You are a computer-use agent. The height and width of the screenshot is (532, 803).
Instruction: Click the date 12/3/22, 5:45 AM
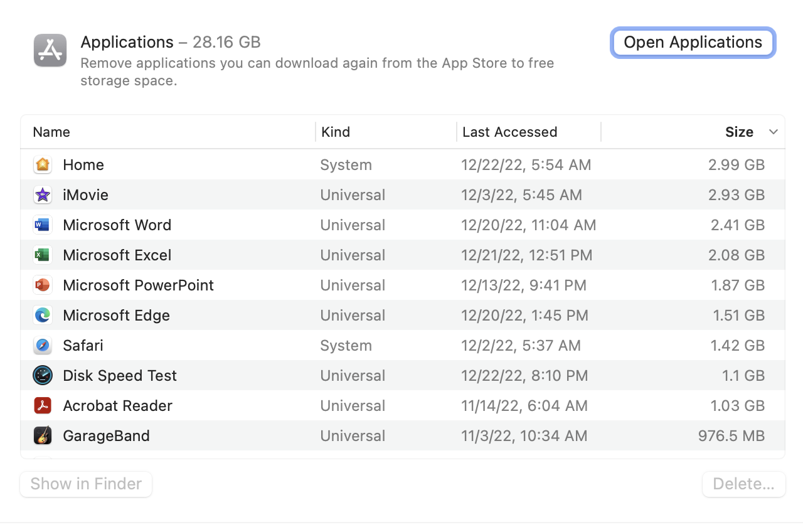(x=521, y=195)
